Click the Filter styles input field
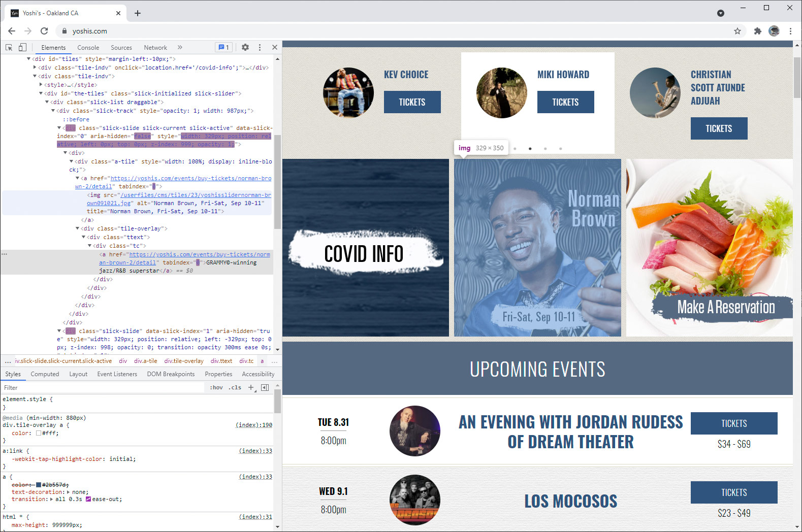802x532 pixels. click(102, 387)
